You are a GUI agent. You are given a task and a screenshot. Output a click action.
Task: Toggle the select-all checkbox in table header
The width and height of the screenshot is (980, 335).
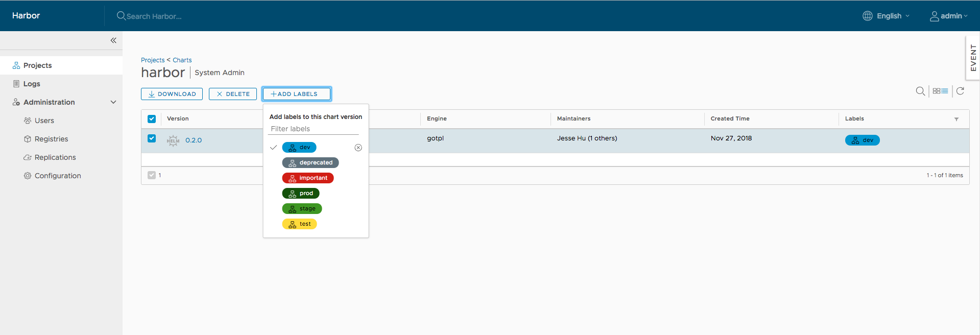(x=152, y=119)
